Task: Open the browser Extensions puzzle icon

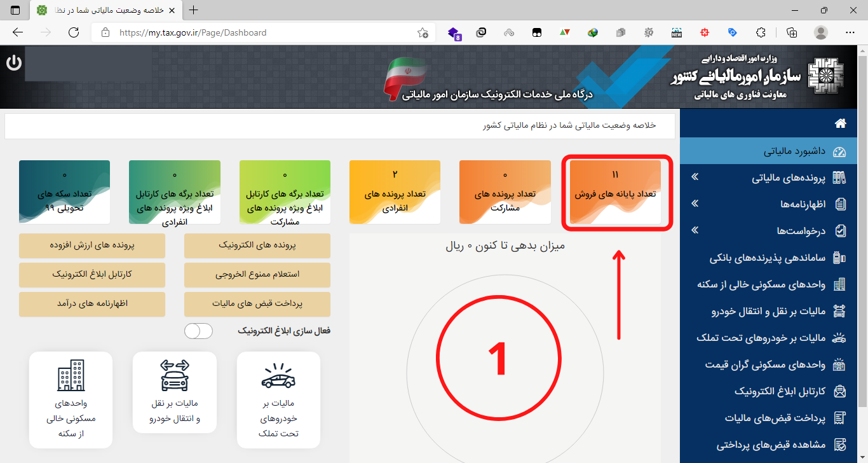Action: (761, 32)
